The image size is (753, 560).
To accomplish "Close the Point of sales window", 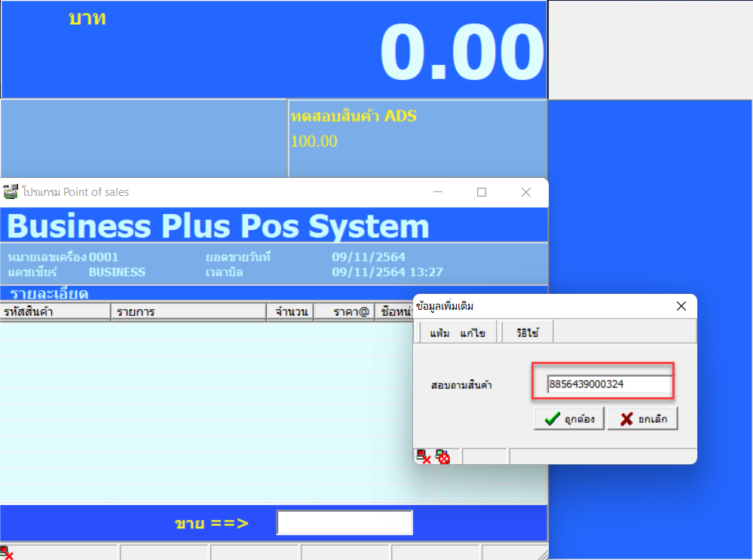I will [x=526, y=192].
